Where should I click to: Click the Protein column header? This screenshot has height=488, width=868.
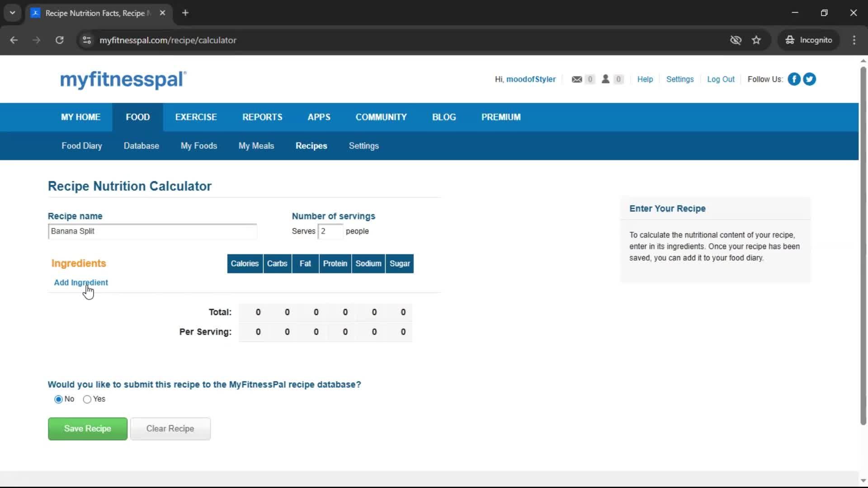tap(335, 264)
